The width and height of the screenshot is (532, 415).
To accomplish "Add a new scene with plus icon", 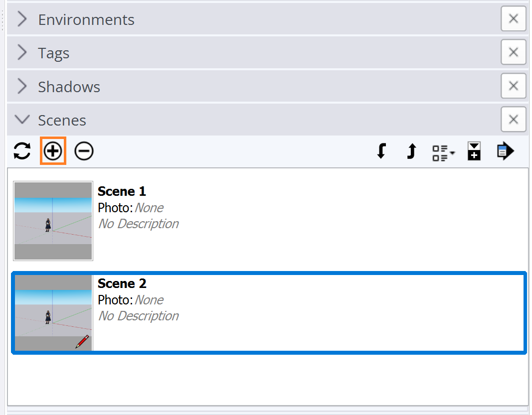I will (x=53, y=151).
